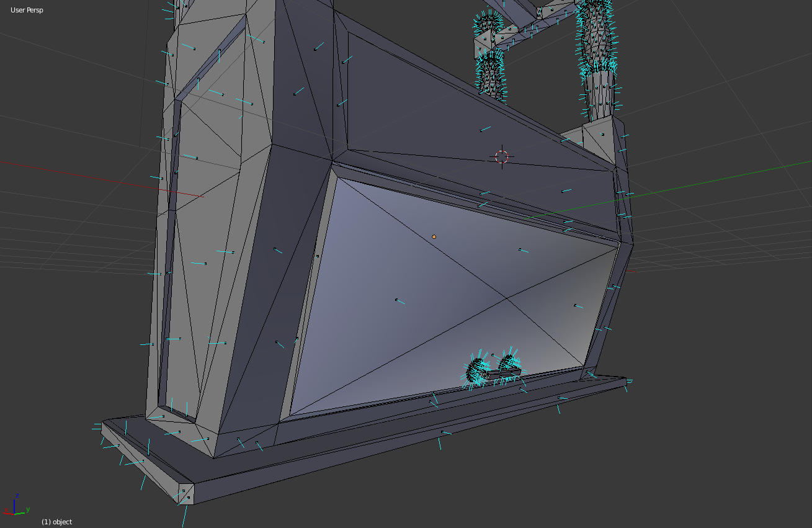Viewport: 812px width, 528px height.
Task: Click the red-white 3D cursor crosshair
Action: point(502,157)
